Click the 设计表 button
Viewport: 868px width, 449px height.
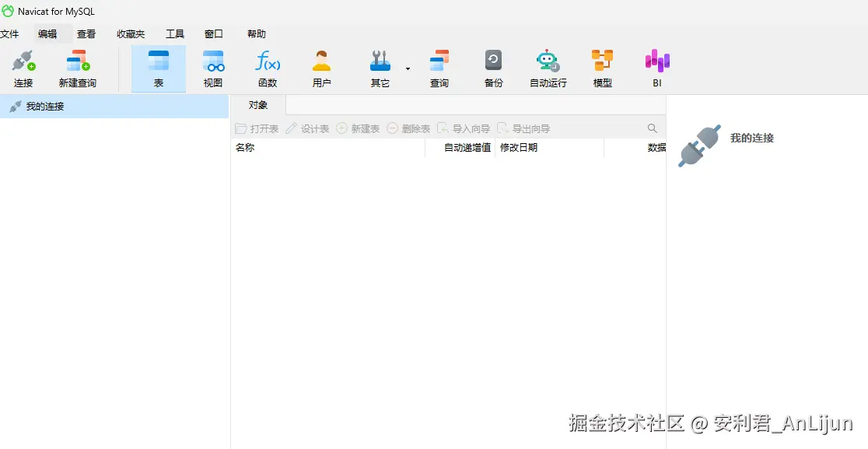(x=307, y=128)
